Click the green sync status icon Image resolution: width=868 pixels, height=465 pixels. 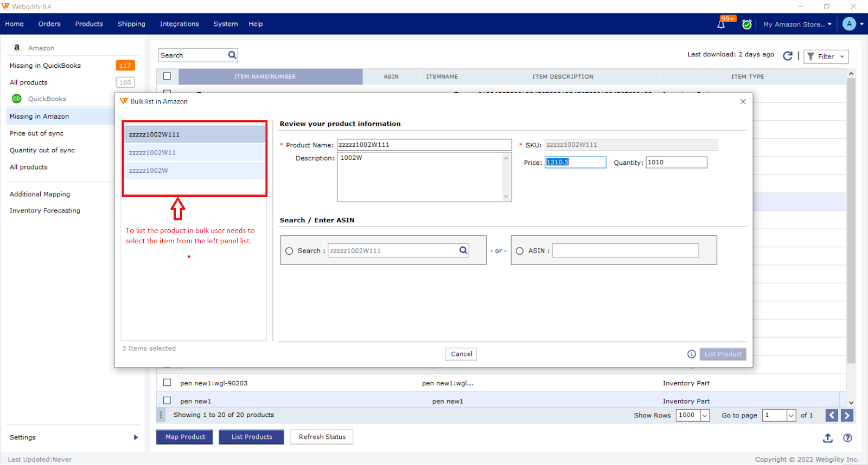point(747,24)
